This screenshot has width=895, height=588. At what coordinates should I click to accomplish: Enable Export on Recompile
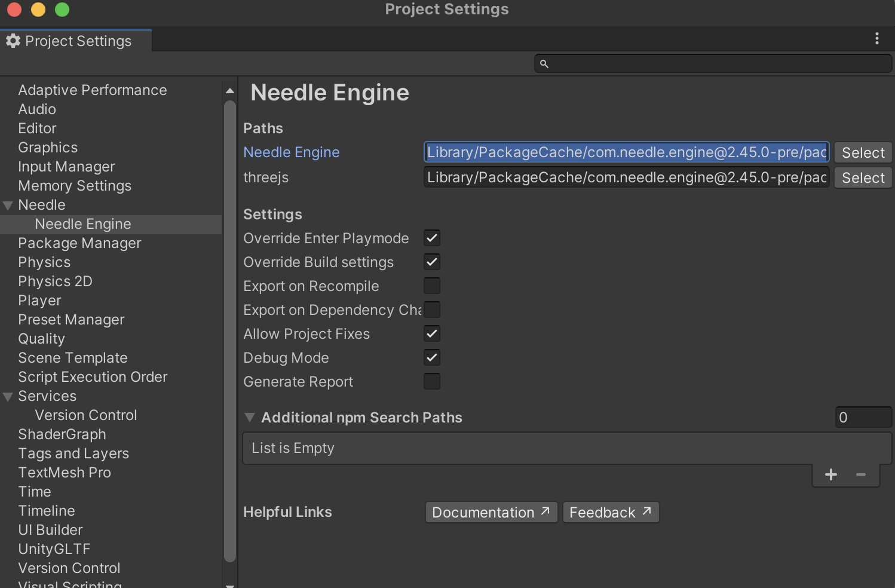431,286
